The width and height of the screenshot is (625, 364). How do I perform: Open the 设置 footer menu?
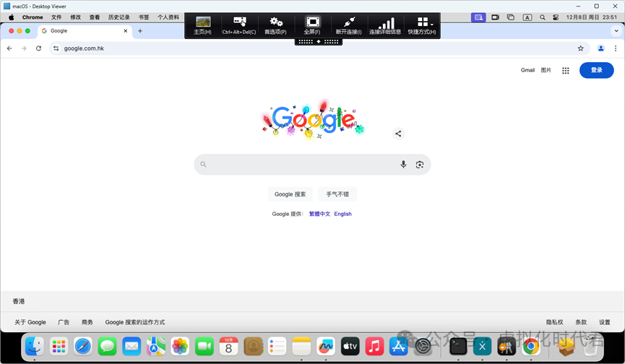click(605, 322)
